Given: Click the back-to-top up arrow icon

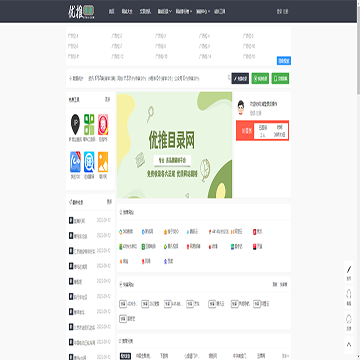Looking at the screenshot, I should [349, 344].
